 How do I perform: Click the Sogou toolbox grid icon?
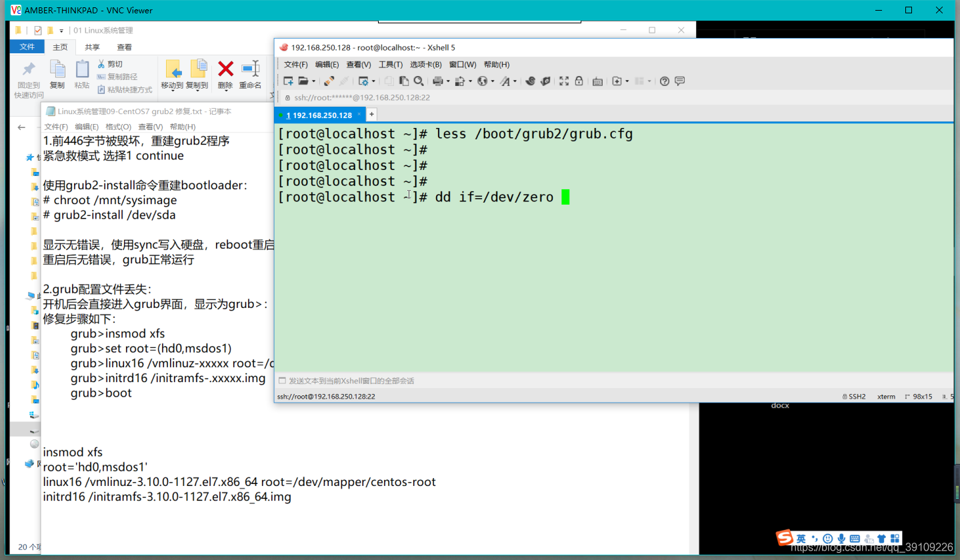[x=893, y=538]
